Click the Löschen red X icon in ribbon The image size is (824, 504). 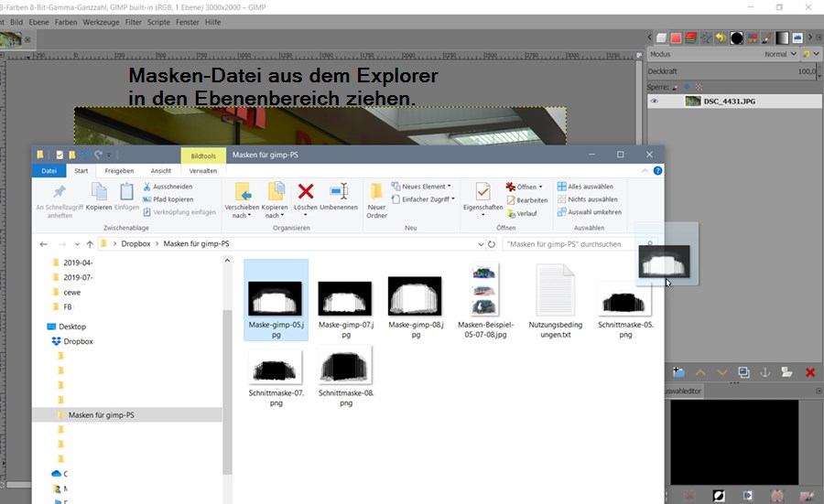tap(306, 191)
